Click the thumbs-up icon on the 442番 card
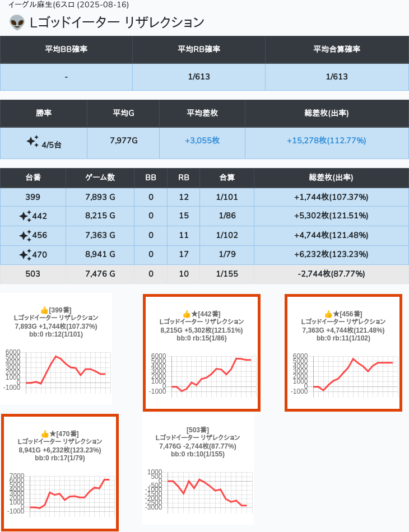 [x=187, y=314]
